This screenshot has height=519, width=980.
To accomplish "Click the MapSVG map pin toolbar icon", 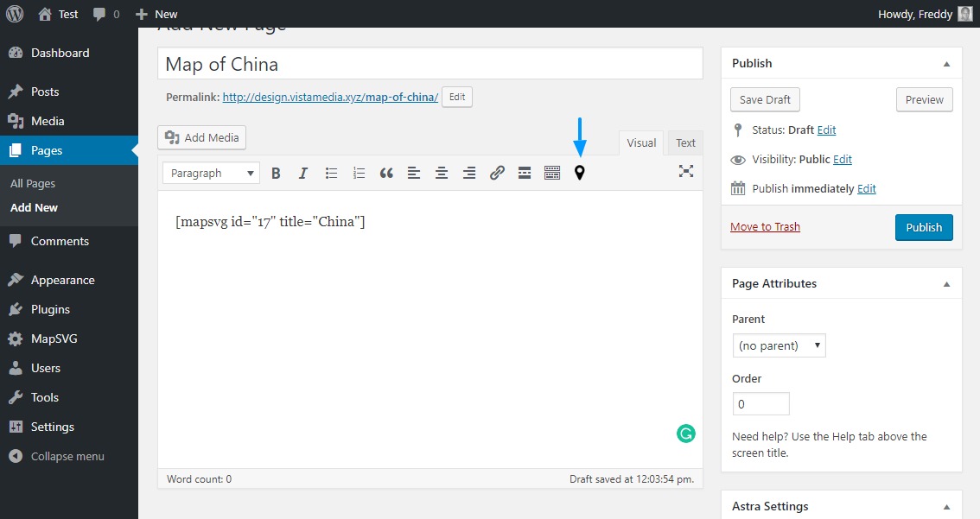I will pos(580,173).
